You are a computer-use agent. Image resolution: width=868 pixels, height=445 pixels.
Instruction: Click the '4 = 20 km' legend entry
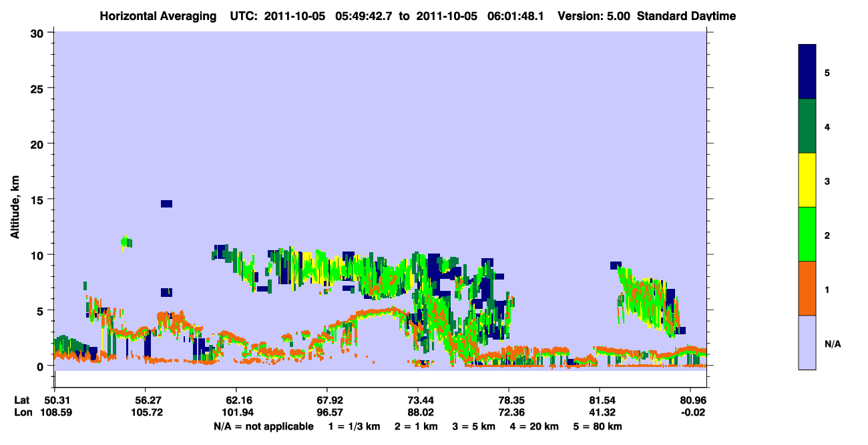[534, 426]
